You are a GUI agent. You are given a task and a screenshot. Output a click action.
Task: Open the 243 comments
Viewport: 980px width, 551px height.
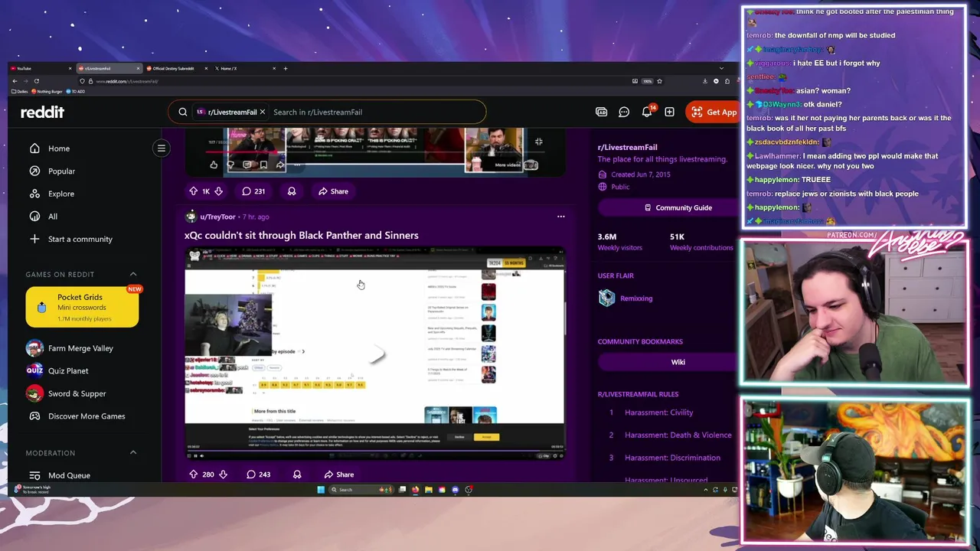[258, 474]
